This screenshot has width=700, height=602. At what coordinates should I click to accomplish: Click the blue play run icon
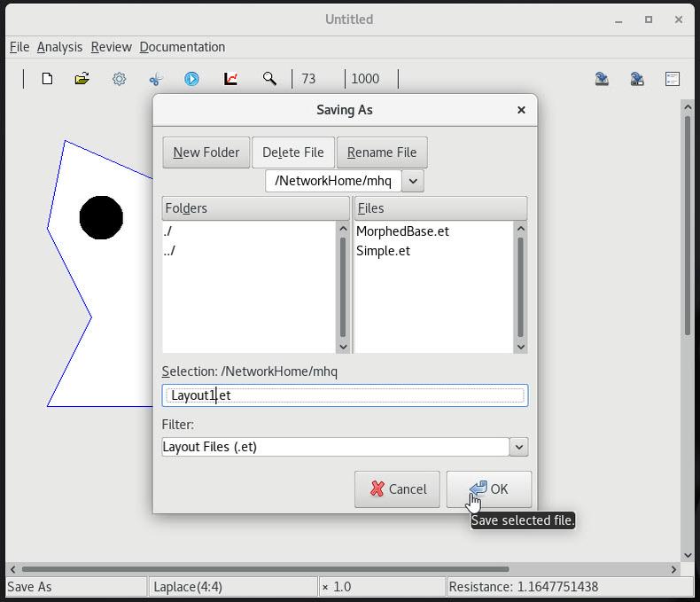point(191,79)
